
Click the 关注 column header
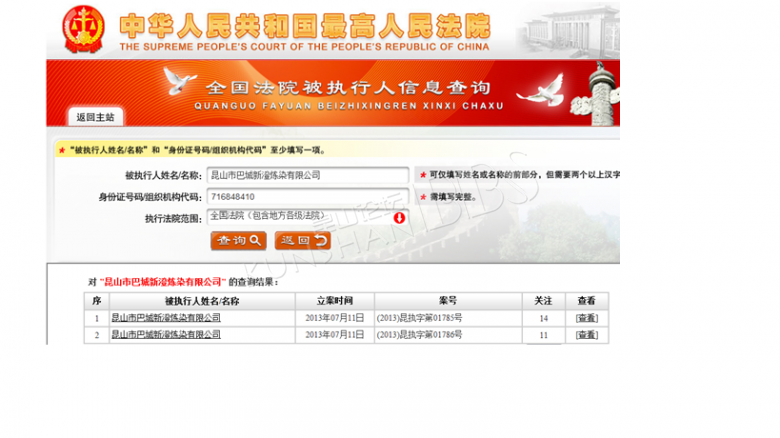[x=543, y=300]
